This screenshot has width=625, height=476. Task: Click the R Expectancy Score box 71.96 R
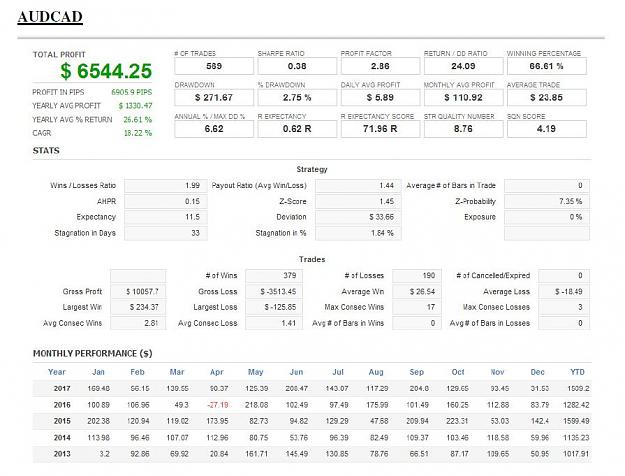coord(380,129)
